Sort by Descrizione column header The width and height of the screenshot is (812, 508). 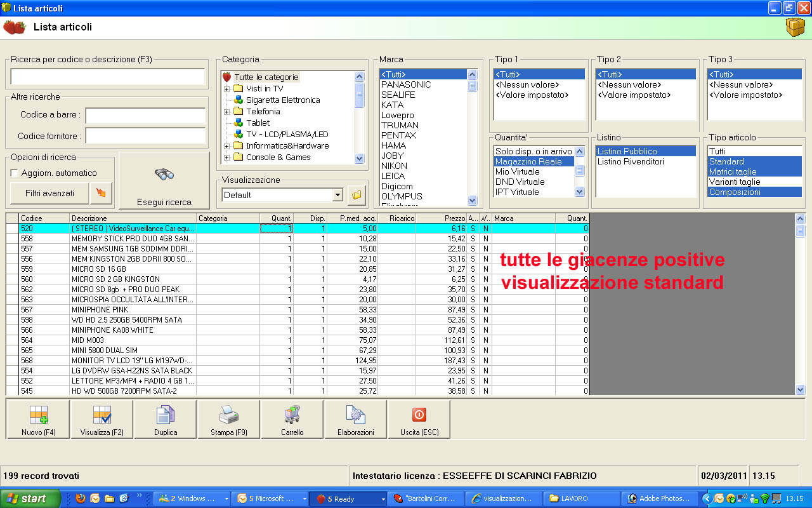click(x=133, y=218)
